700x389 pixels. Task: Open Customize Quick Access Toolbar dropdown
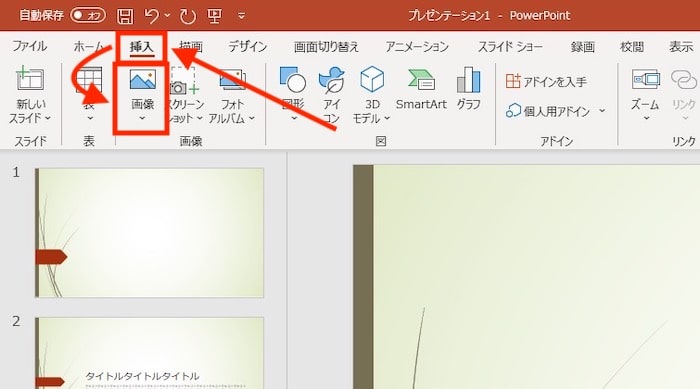coord(242,16)
